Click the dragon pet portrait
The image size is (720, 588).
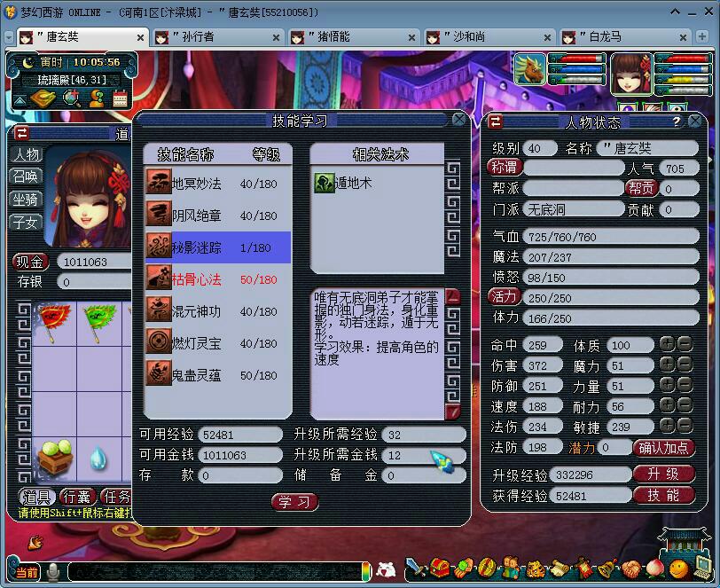(x=531, y=69)
